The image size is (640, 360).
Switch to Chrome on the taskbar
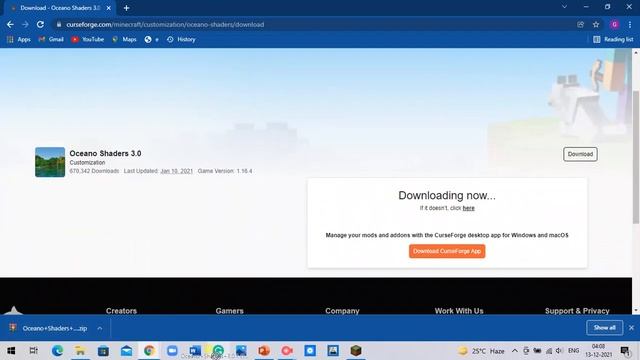coord(149,351)
